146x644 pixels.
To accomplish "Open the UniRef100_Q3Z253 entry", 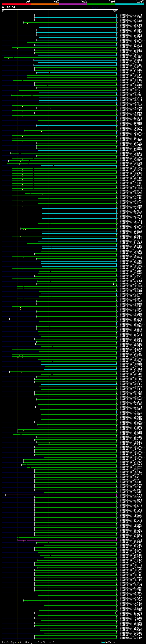I will (x=131, y=497).
